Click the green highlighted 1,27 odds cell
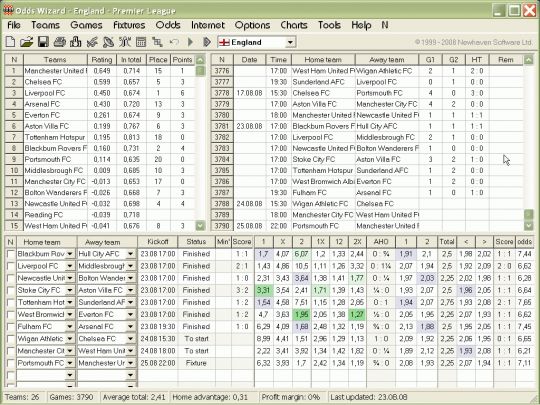Screen dimensions: 540x405 357,314
